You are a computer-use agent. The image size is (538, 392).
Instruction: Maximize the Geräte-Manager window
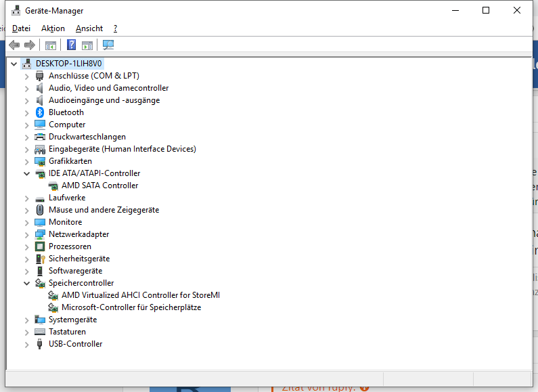click(486, 10)
